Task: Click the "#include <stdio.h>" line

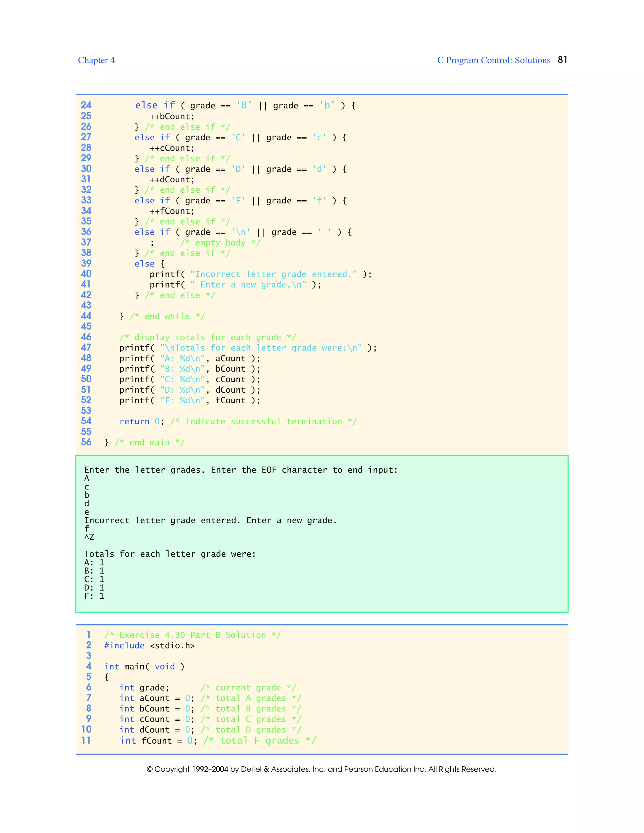Action: click(x=149, y=645)
